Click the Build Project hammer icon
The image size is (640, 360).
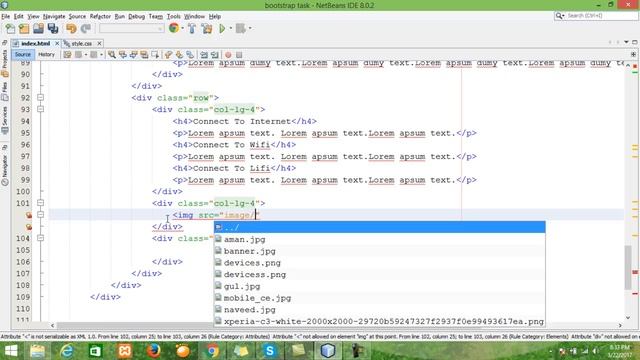pyautogui.click(x=192, y=29)
